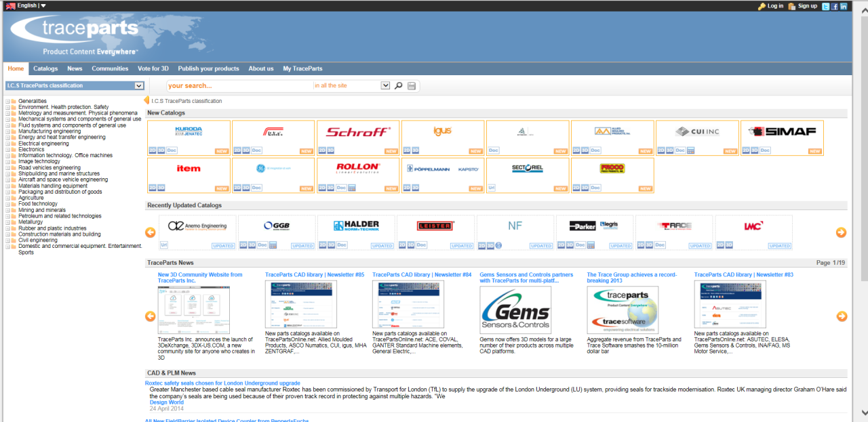The width and height of the screenshot is (868, 422).
Task: Click the Sign up link
Action: (808, 6)
